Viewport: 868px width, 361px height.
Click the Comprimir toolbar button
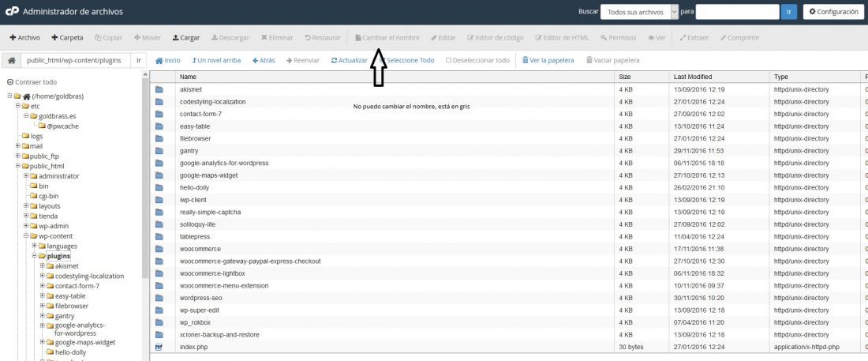[739, 38]
